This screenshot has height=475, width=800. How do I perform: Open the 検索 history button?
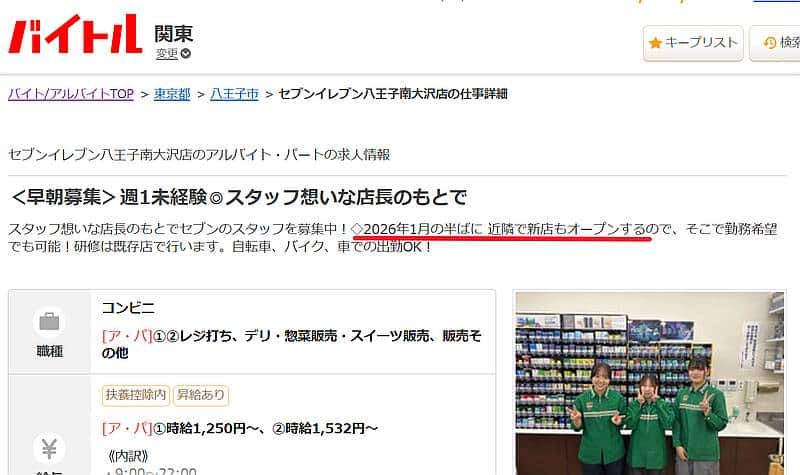774,43
